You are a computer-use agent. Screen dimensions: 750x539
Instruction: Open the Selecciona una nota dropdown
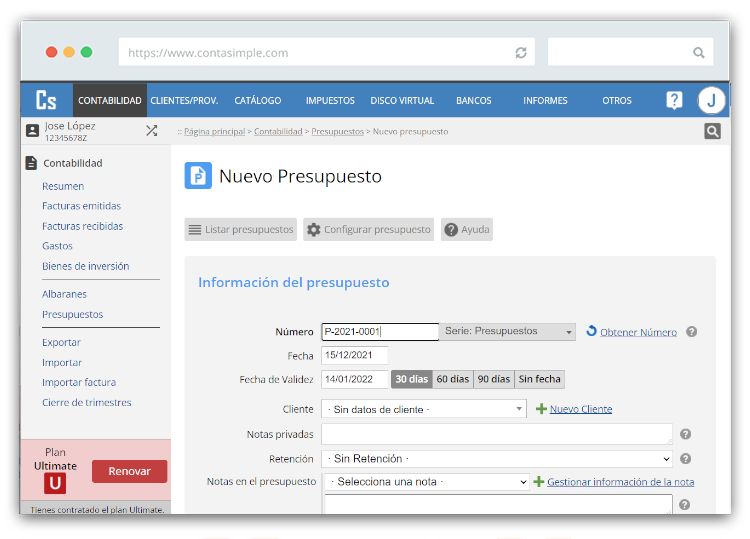tap(427, 482)
